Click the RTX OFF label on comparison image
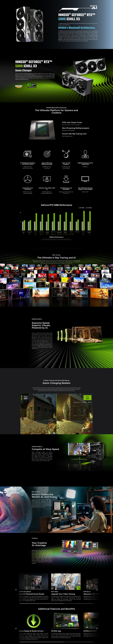113x644 pixels. click(26, 397)
